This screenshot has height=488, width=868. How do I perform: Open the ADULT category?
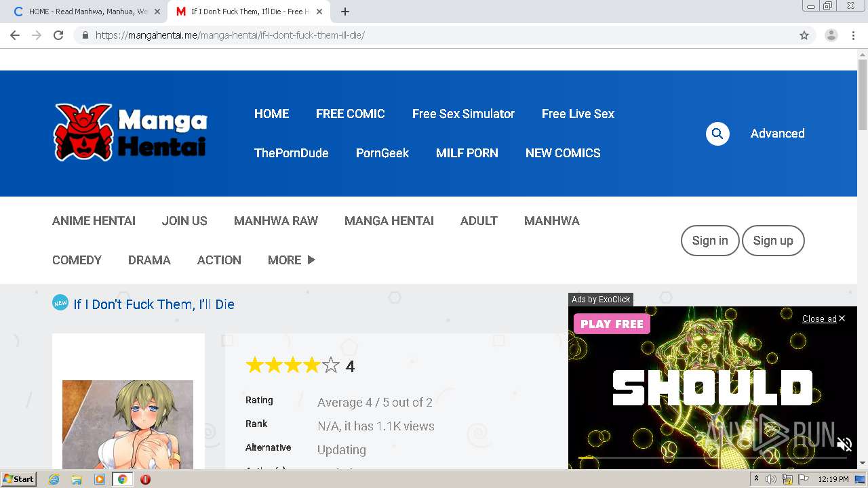[479, 221]
